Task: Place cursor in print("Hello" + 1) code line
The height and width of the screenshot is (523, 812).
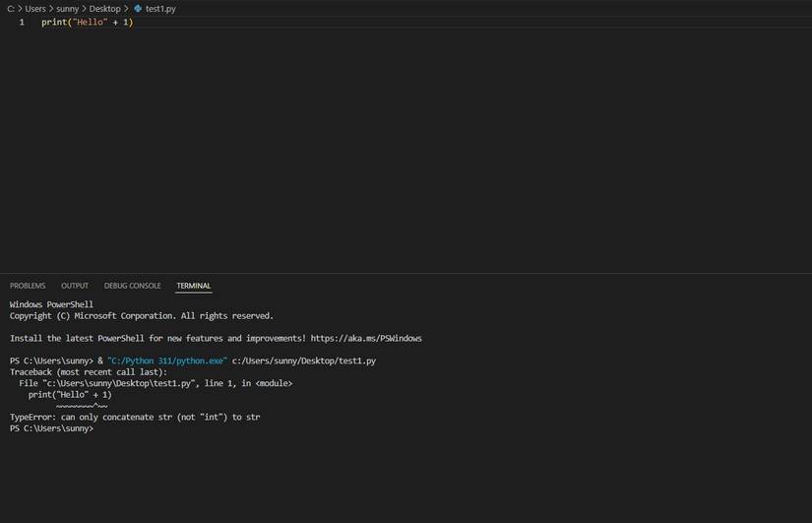Action: point(87,23)
